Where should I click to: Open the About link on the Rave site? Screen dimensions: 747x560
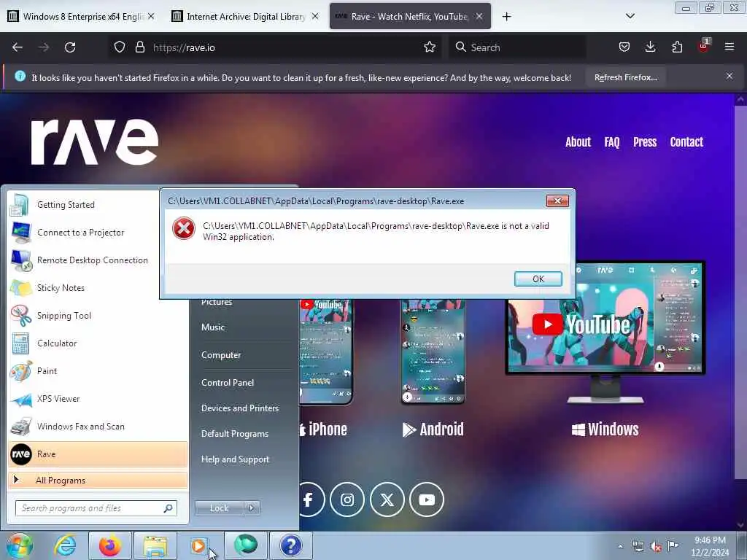[578, 142]
